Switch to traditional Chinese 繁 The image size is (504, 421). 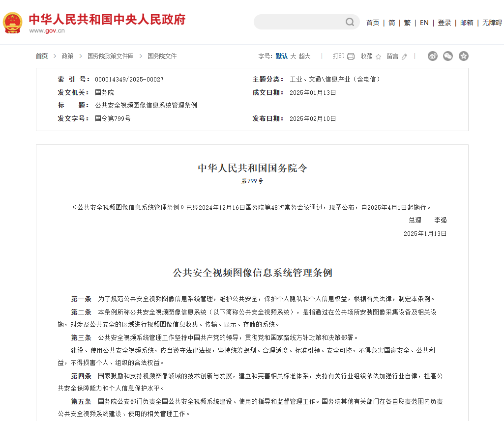(407, 23)
